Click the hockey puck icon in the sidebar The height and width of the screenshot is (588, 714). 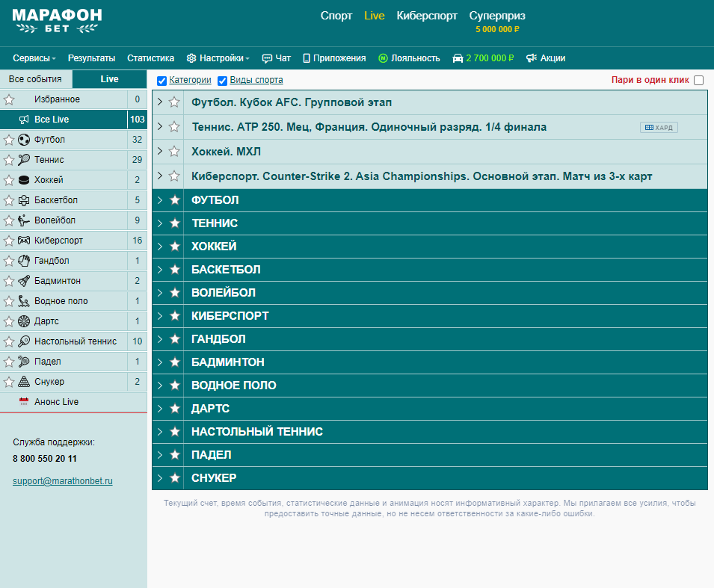pyautogui.click(x=24, y=180)
